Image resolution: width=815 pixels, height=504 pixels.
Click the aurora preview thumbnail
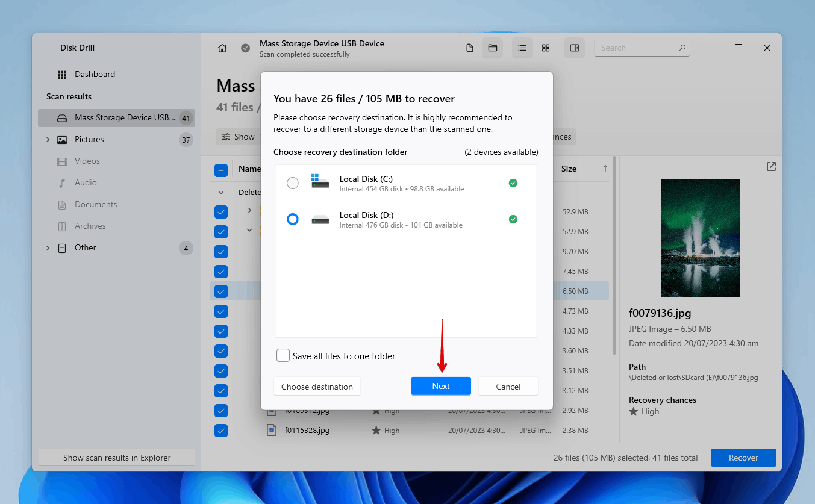[701, 238]
